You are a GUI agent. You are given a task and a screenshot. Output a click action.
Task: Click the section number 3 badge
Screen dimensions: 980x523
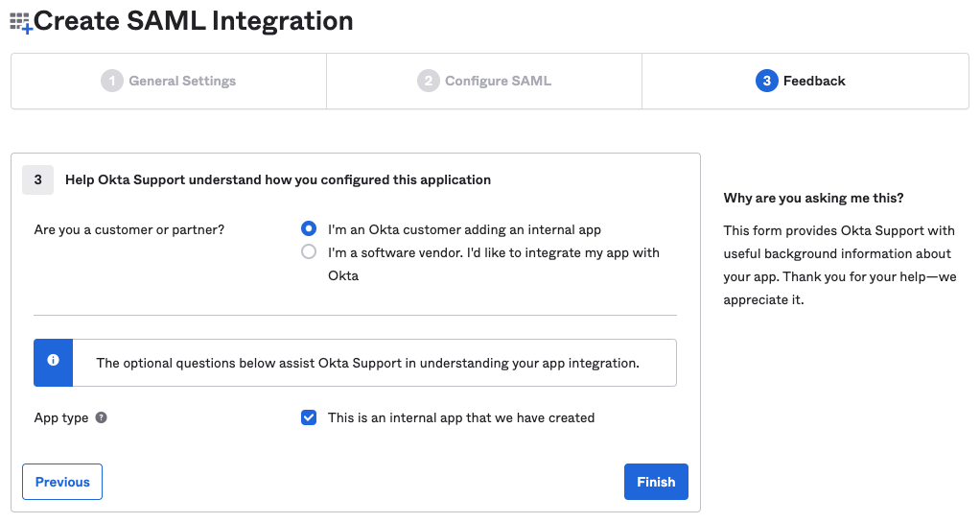38,180
